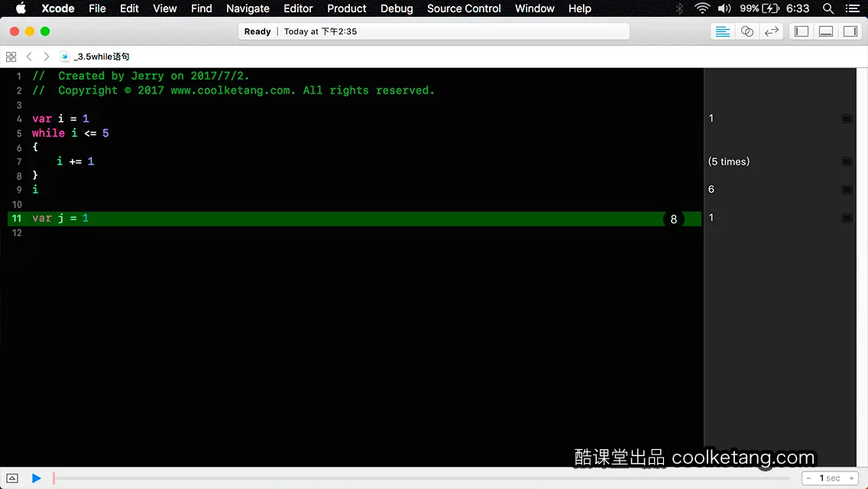Open the Apple menu
The height and width of the screenshot is (489, 868).
click(21, 8)
